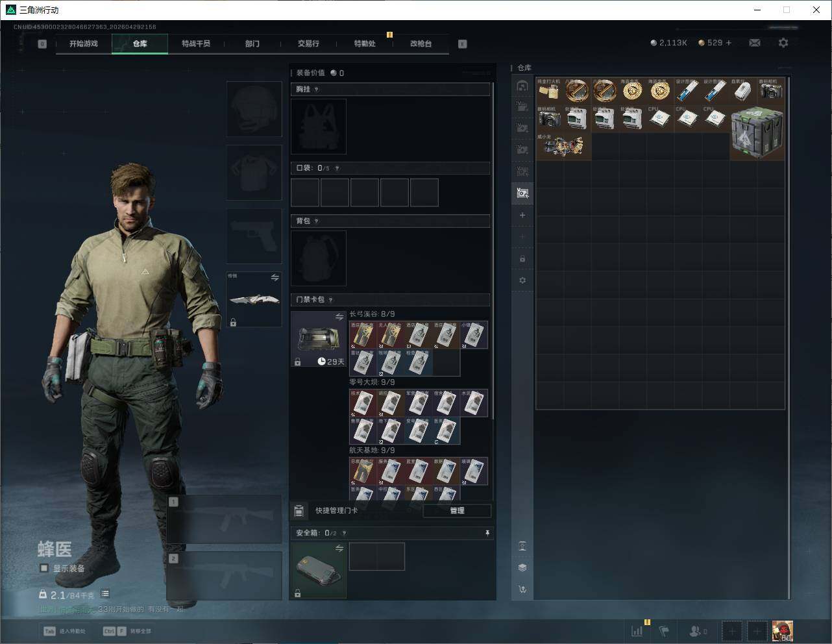Click the equipment panel scrollbar
832x644 pixels.
[x=493, y=250]
